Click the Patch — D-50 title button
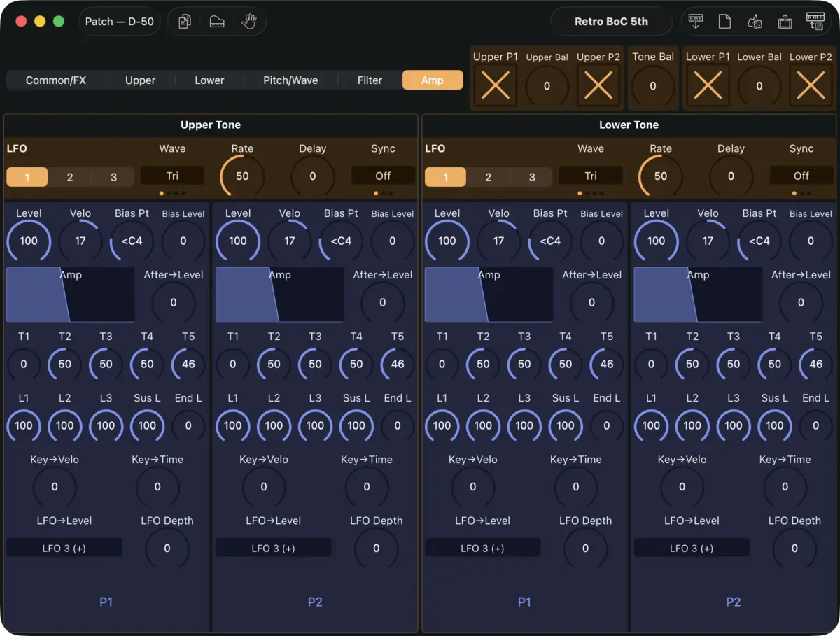 click(x=120, y=22)
